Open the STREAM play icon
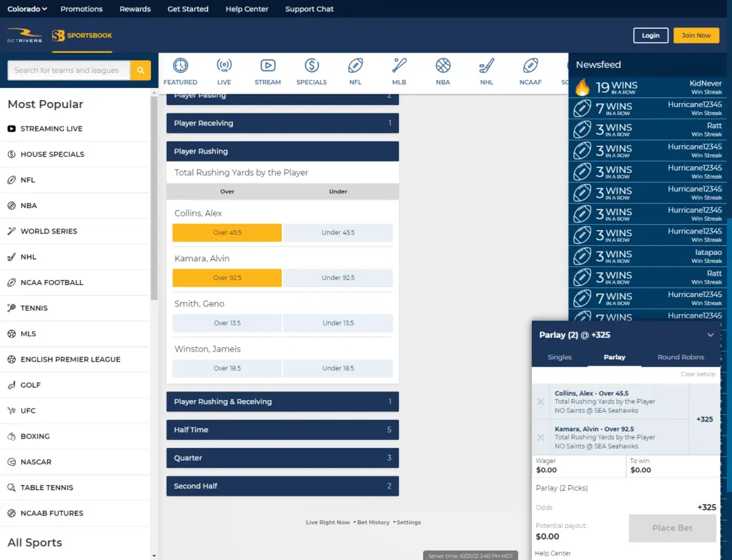This screenshot has width=732, height=560. pos(267,66)
